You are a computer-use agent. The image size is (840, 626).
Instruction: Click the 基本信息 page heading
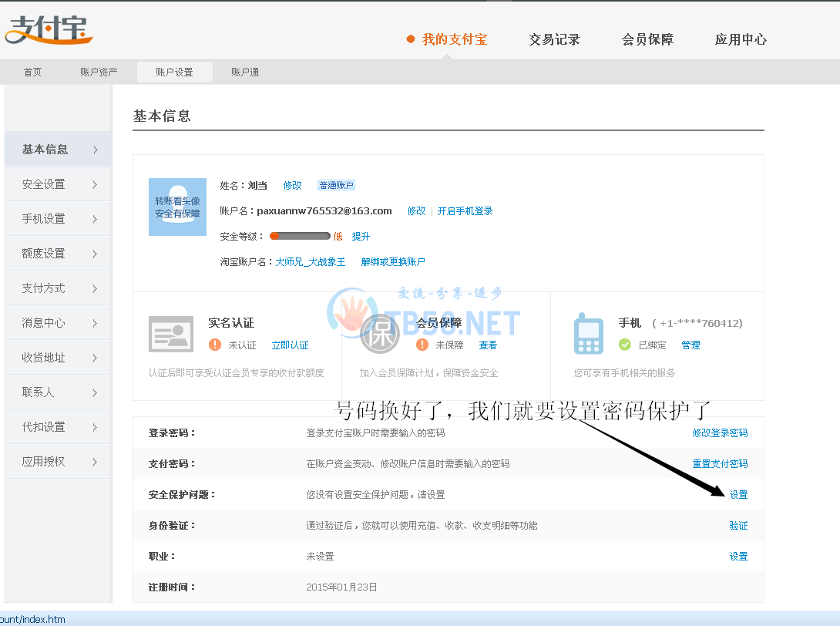[x=162, y=116]
